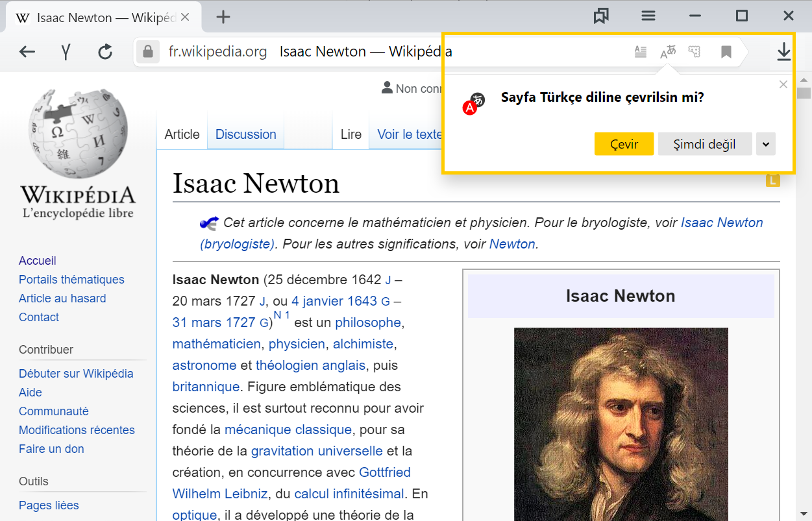Click the padlock site security icon

tap(148, 52)
